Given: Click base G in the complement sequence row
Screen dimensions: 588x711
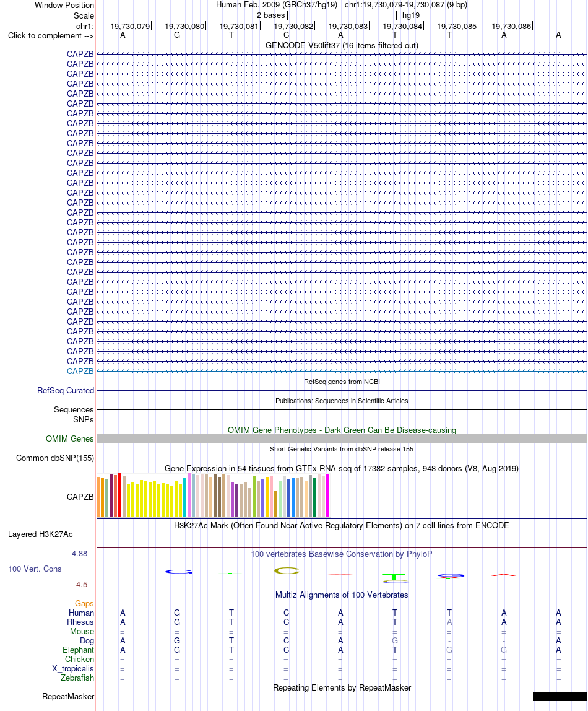Looking at the screenshot, I should pos(177,35).
